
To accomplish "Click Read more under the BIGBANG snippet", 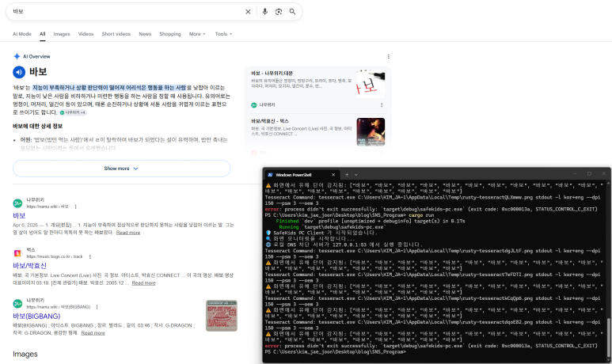I will pyautogui.click(x=93, y=333).
